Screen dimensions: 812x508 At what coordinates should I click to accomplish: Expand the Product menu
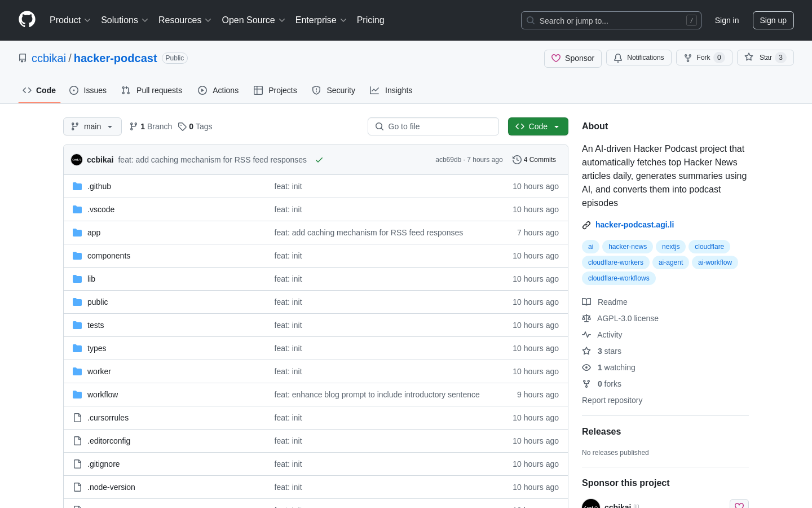[70, 20]
